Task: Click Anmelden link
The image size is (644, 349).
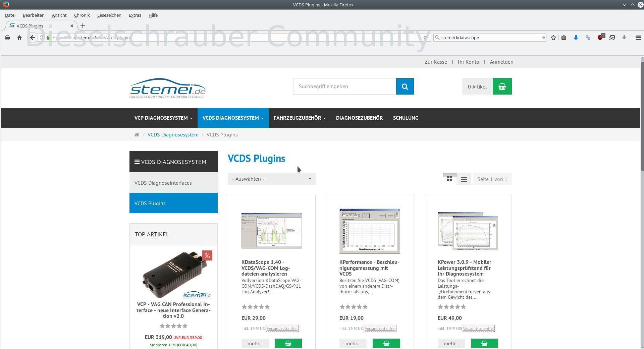Action: (501, 62)
